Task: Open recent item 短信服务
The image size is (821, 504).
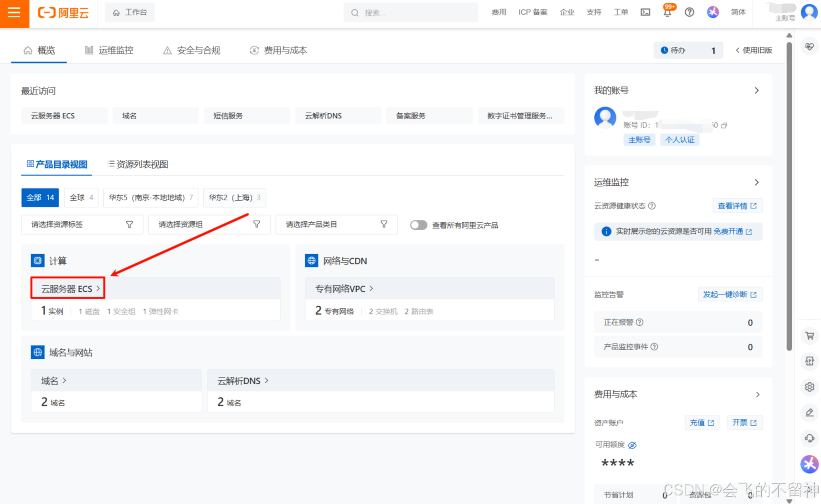Action: click(x=247, y=116)
